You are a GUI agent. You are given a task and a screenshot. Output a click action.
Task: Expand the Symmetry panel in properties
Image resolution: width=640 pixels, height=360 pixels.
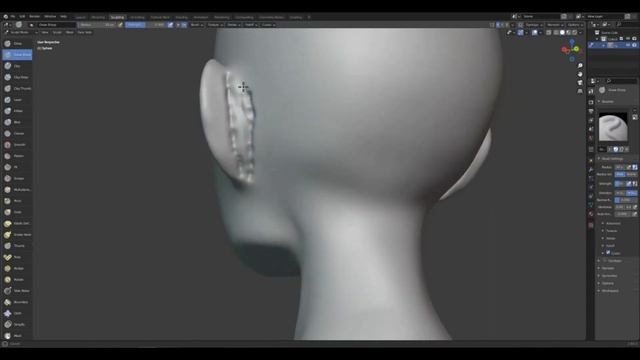(x=609, y=276)
